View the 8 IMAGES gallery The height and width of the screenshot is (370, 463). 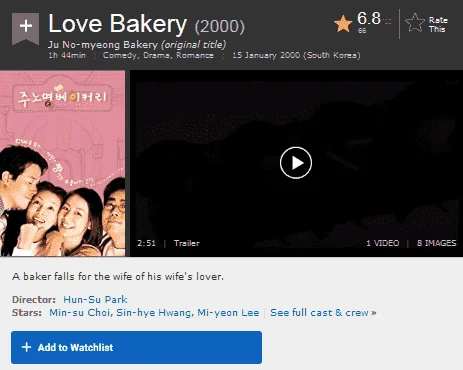[x=436, y=243]
